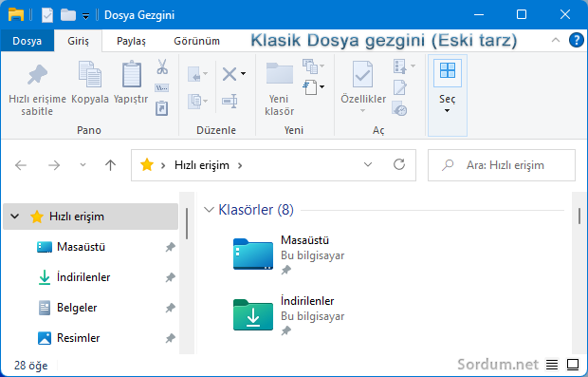The image size is (588, 377).
Task: Click the refresh icon in address bar
Action: tap(399, 164)
